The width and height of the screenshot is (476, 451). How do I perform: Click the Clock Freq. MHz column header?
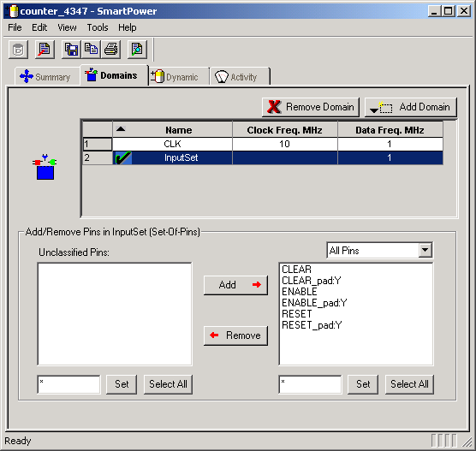(x=285, y=130)
